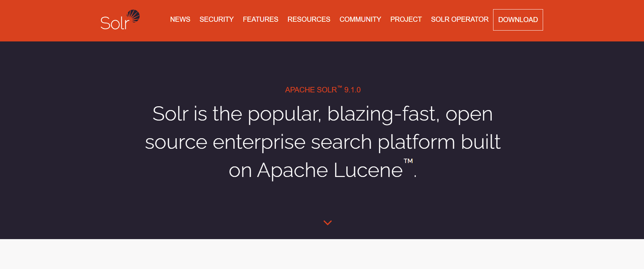644x269 pixels.
Task: Open the Resources menu item
Action: click(309, 19)
